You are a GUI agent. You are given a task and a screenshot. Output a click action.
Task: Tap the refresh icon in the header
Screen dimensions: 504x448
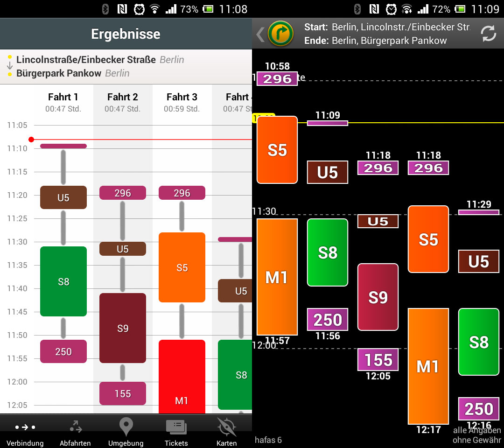click(488, 34)
